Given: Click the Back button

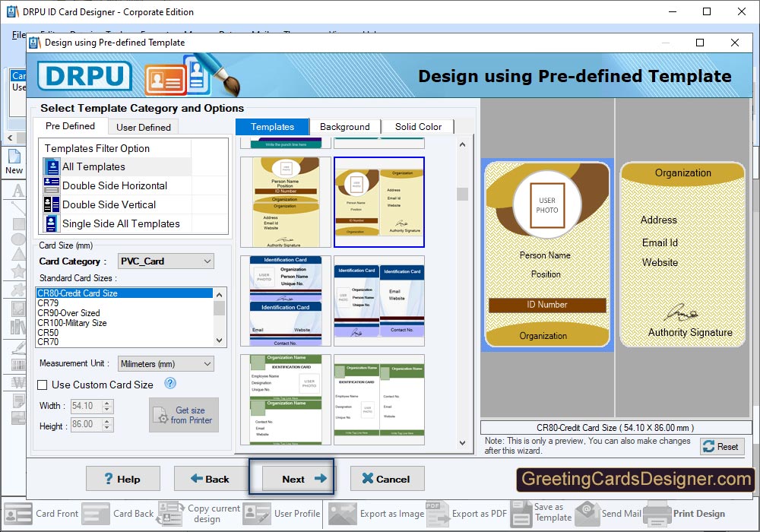Looking at the screenshot, I should (211, 479).
